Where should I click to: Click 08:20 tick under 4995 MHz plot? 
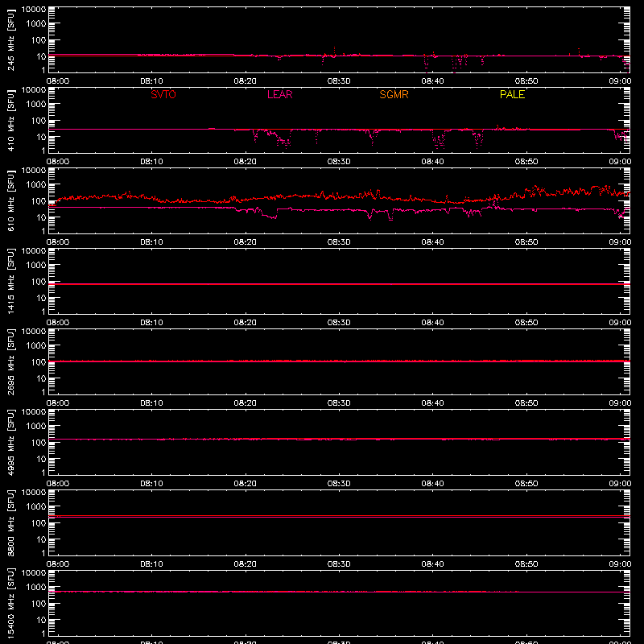246,484
